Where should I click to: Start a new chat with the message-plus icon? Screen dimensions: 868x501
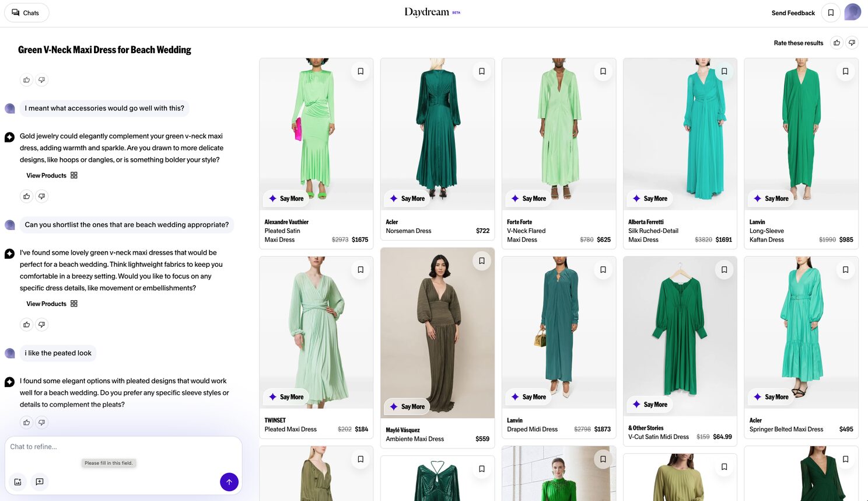click(x=40, y=482)
